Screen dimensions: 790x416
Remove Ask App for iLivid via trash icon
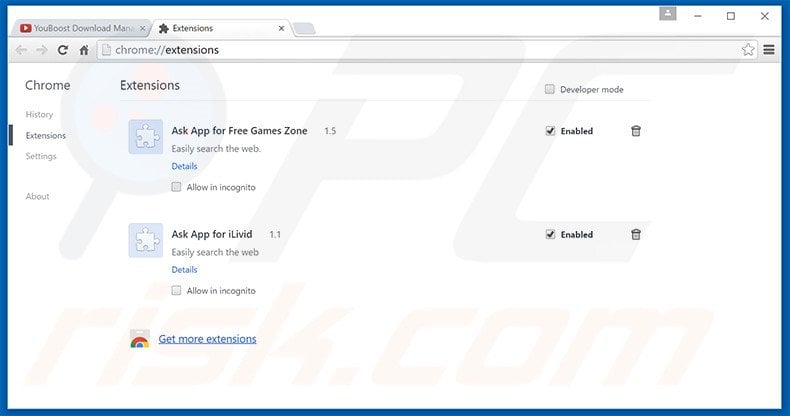click(x=636, y=234)
